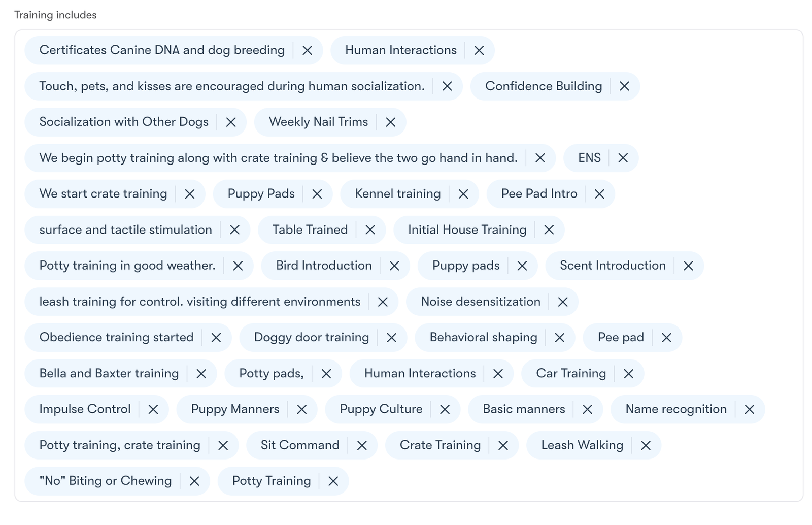The height and width of the screenshot is (525, 812).
Task: Remove the "No" Biting or Chewing tag
Action: [194, 481]
